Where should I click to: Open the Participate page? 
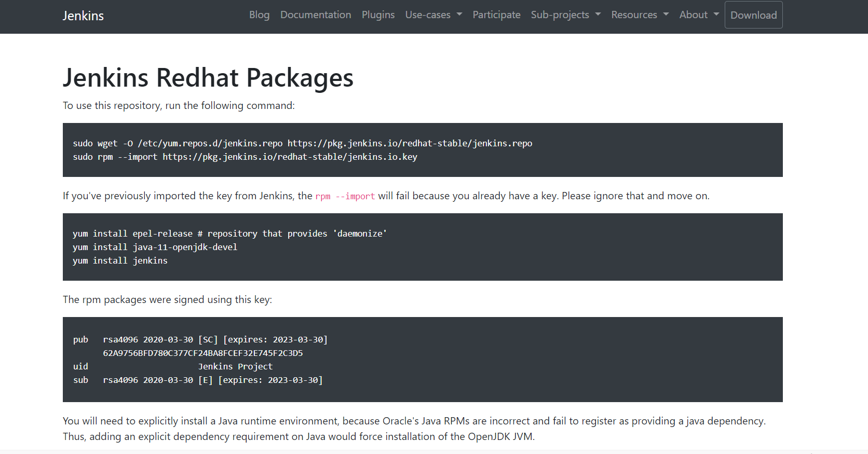496,15
